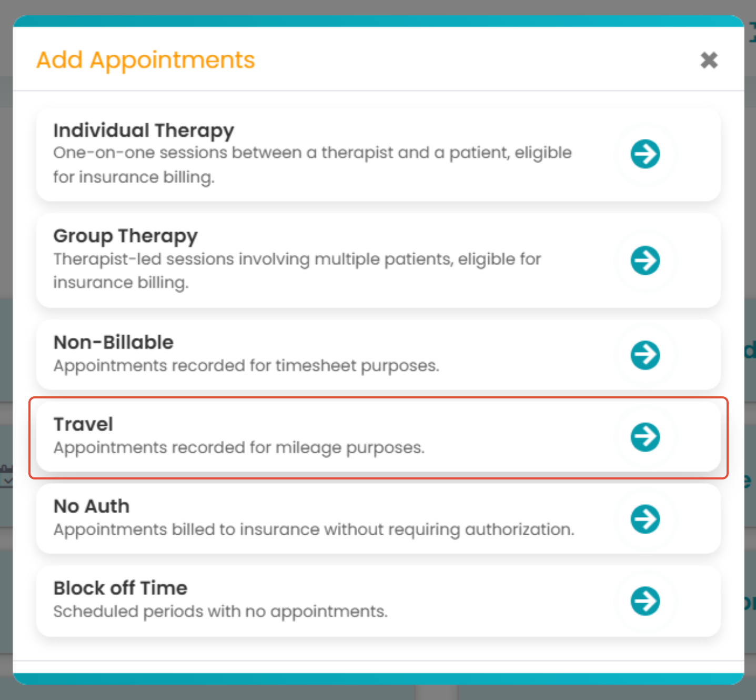
Task: Close the Add Appointments dialog
Action: pos(709,60)
